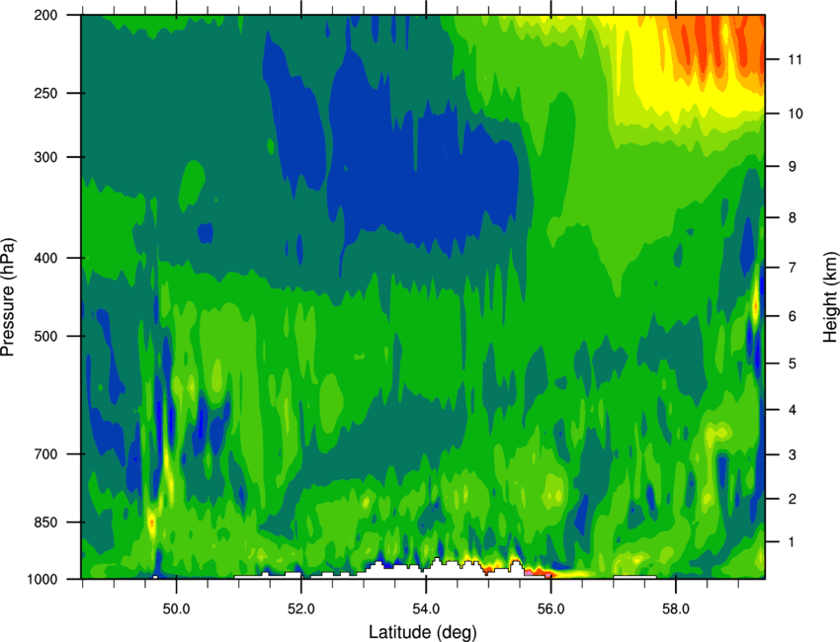Click the 50.0 latitude tick label
The width and height of the screenshot is (840, 642).
[177, 608]
